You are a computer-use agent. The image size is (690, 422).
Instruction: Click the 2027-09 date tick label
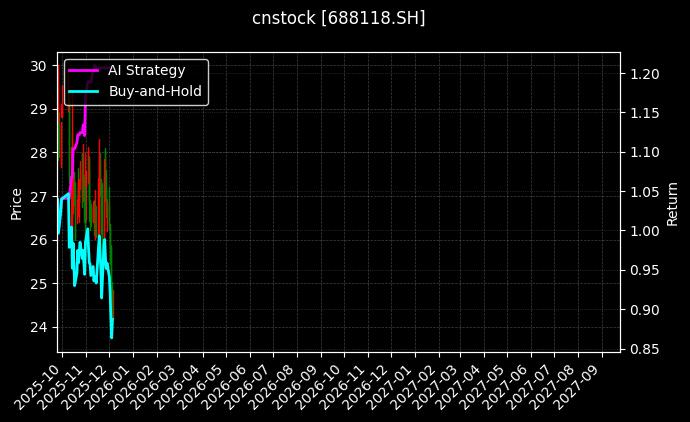click(585, 384)
